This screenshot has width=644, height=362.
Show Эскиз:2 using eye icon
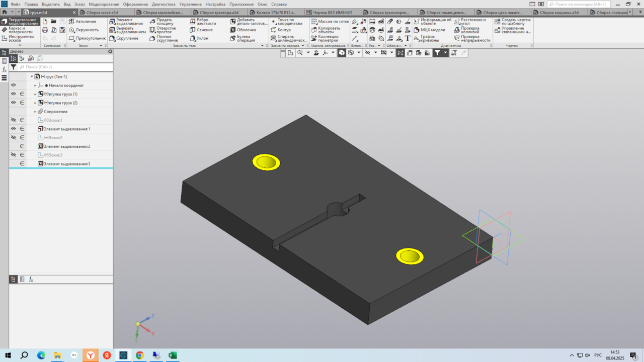pos(14,137)
